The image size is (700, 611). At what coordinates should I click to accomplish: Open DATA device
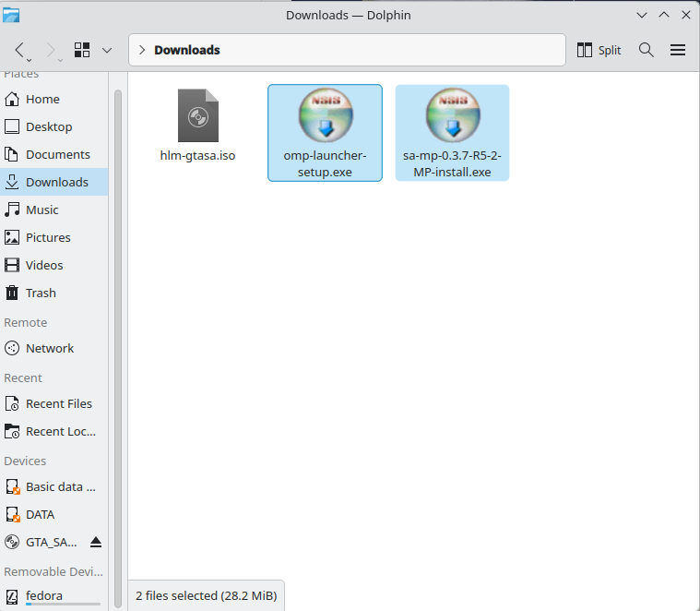tap(54, 514)
